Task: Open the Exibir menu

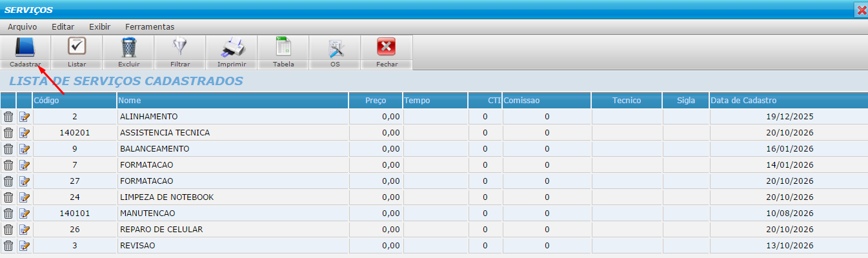Action: tap(100, 27)
